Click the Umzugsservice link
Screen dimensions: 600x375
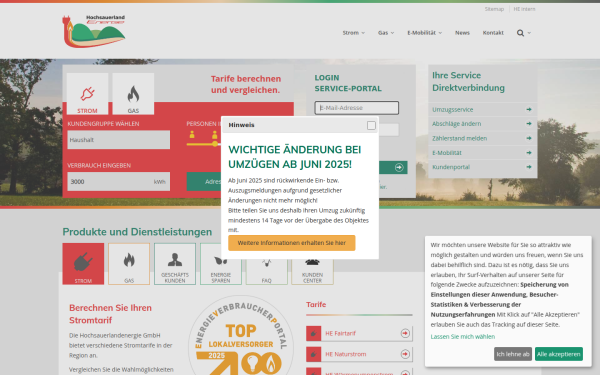pyautogui.click(x=453, y=109)
